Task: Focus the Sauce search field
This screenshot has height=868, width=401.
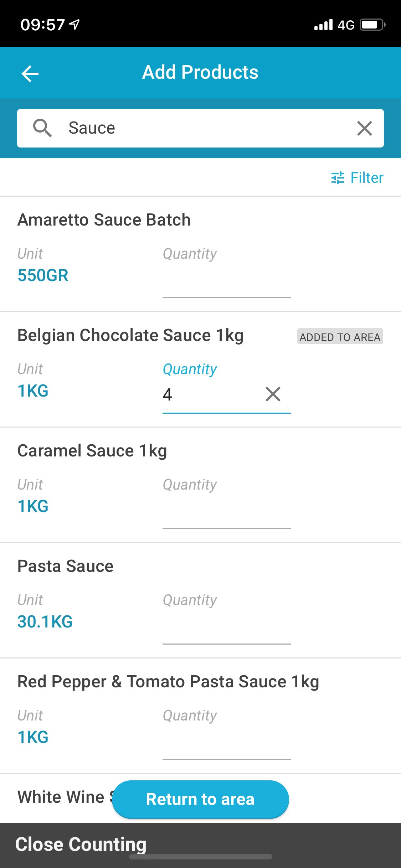Action: coord(207,128)
